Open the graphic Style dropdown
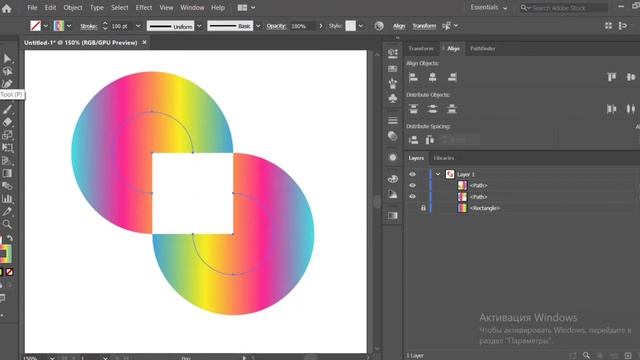Image resolution: width=640 pixels, height=360 pixels. coord(361,26)
